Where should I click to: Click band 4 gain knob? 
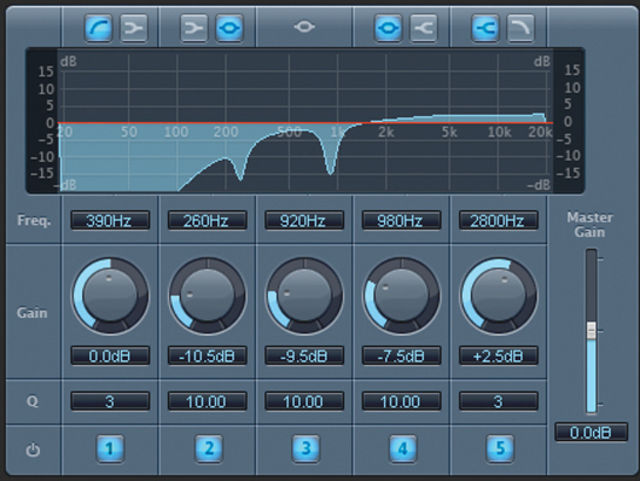click(402, 296)
